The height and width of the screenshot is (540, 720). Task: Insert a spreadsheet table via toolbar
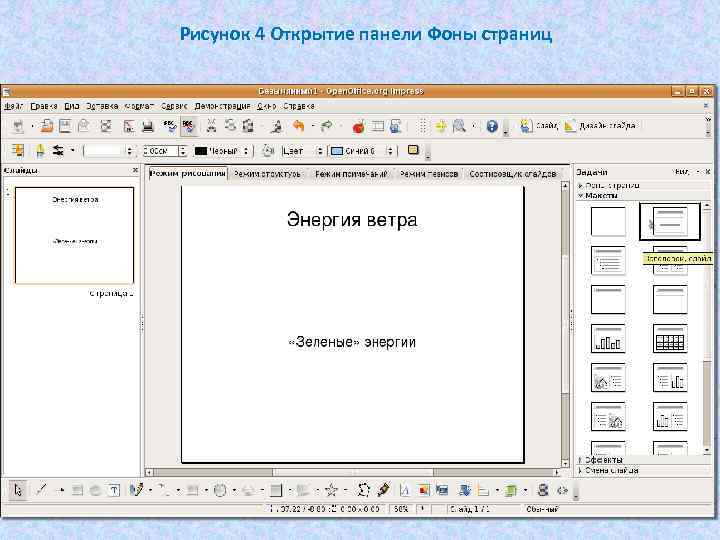pyautogui.click(x=377, y=126)
